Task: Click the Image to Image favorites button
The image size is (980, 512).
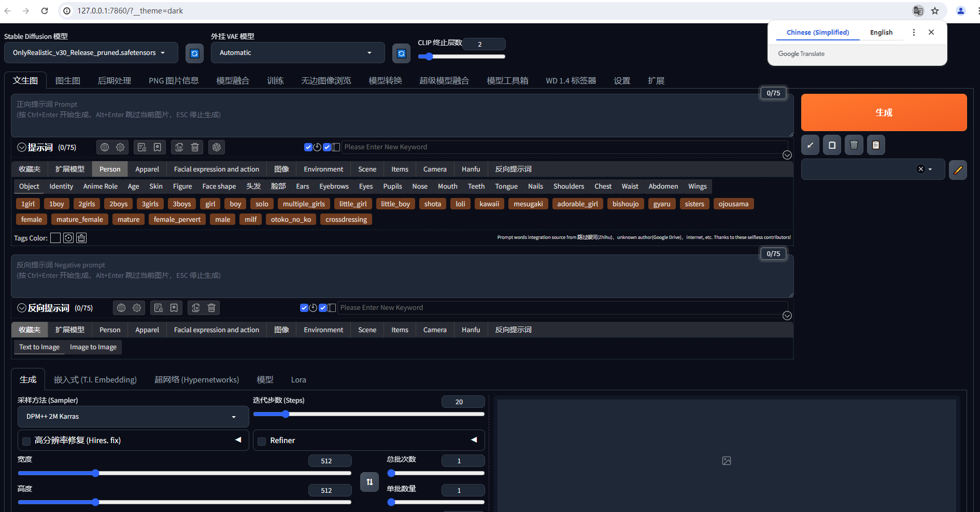Action: pyautogui.click(x=93, y=347)
